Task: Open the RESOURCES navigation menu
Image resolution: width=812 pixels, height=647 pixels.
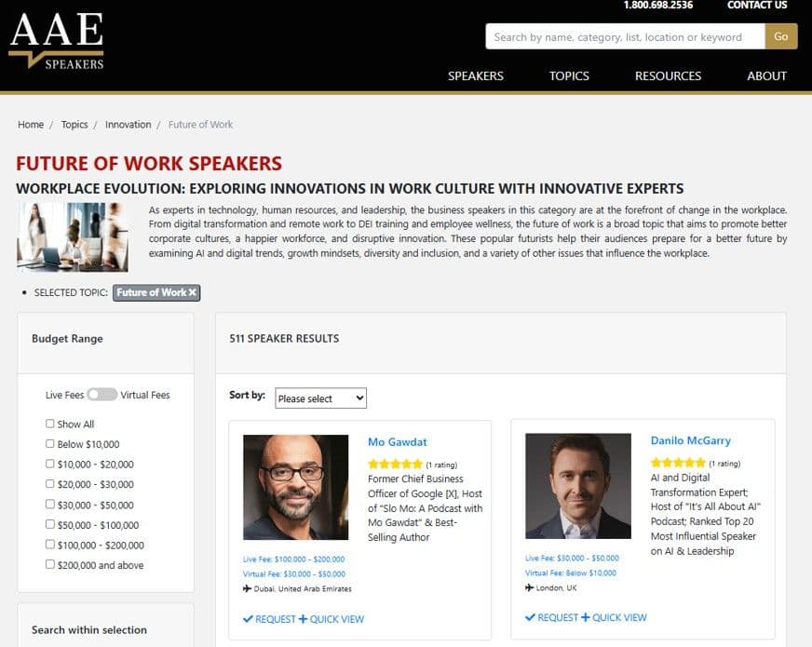Action: click(x=668, y=76)
